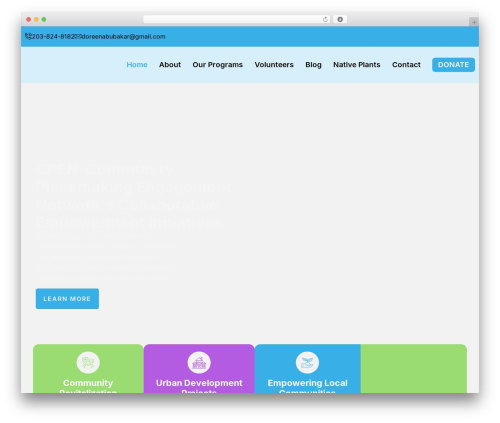Screen dimensions: 500x423
Task: Open the Blog page
Action: (313, 65)
